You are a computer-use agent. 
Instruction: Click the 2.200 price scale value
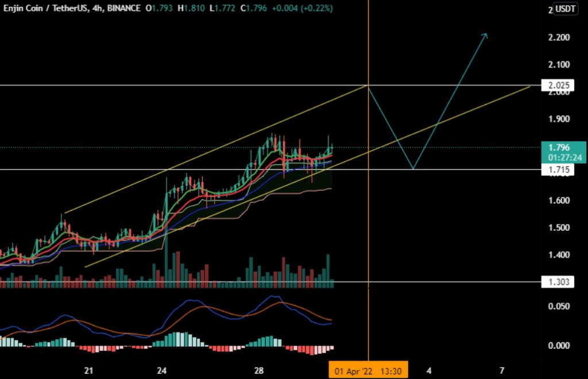click(x=559, y=37)
